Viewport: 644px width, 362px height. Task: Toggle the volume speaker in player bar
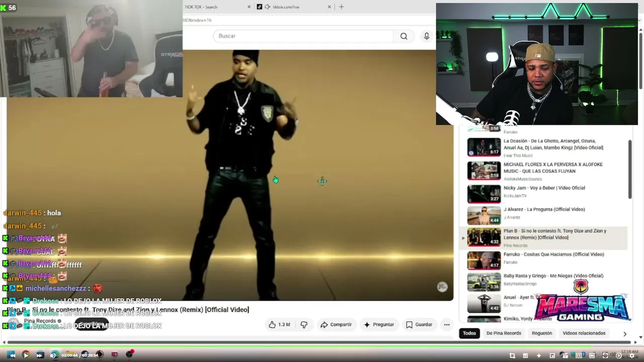tap(53, 355)
